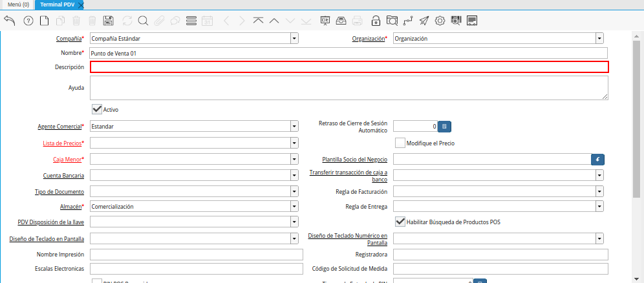Click inside the Descripción text field
644x283 pixels.
click(349, 67)
